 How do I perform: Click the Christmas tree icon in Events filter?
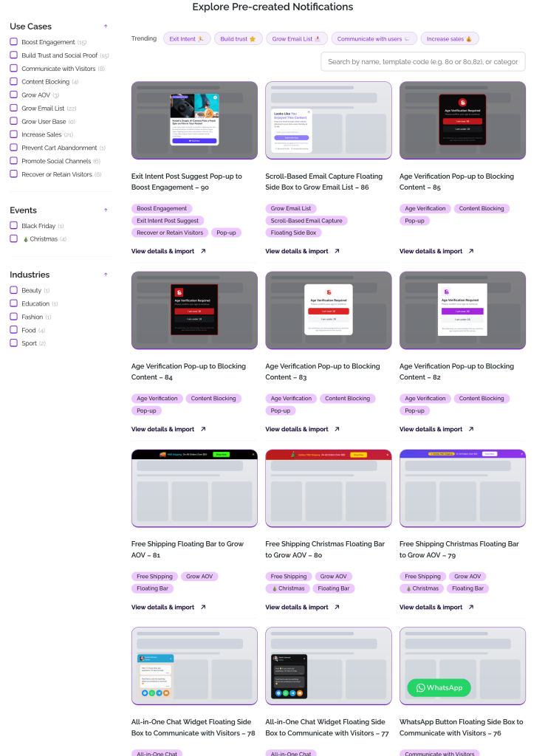pyautogui.click(x=26, y=239)
